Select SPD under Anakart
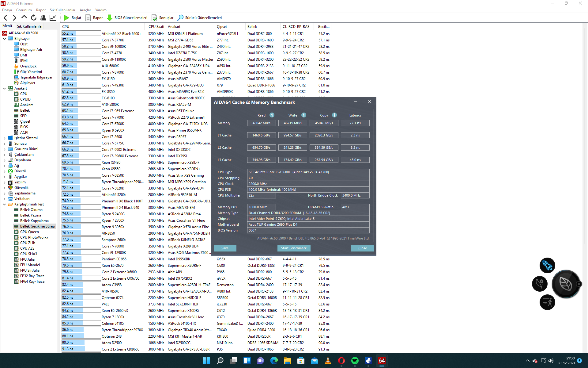Viewport: 588px width, 368px height. point(23,116)
